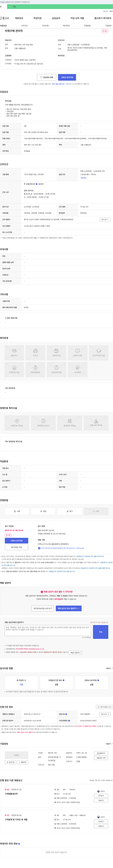The image size is (113, 868).
Task: Click the 장애인용 주차장 icon
Action: pos(17,423)
